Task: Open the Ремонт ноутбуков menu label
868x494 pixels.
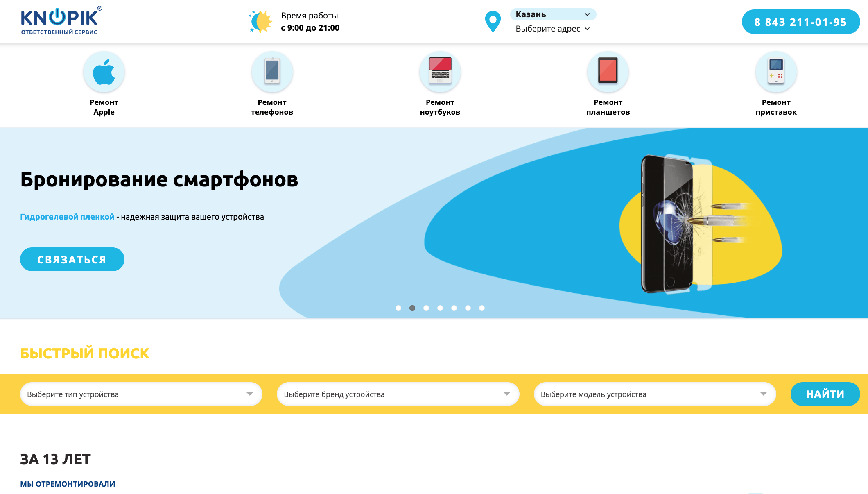Action: pyautogui.click(x=440, y=107)
